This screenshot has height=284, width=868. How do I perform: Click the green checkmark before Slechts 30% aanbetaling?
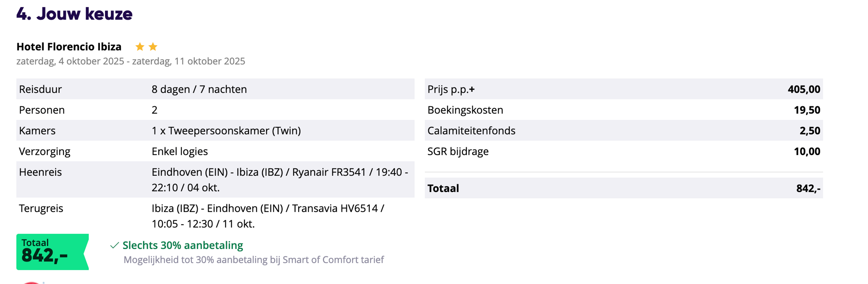115,245
